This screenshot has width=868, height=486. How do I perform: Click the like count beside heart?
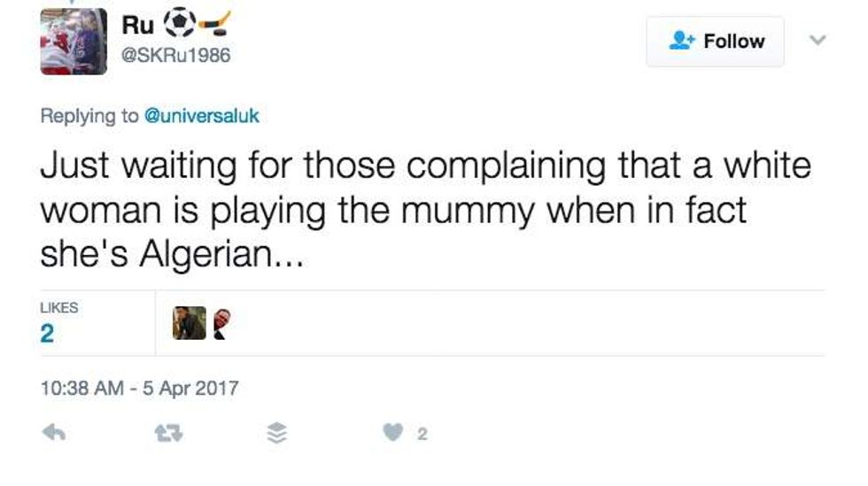click(422, 435)
